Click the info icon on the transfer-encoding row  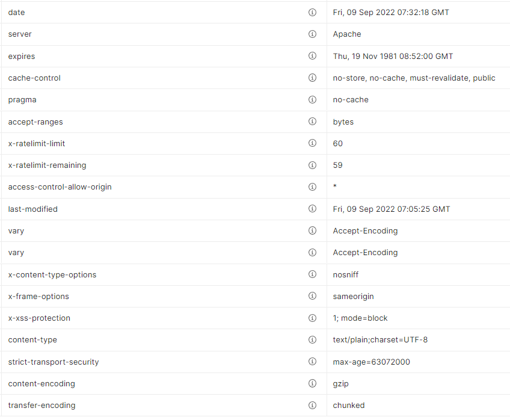(x=312, y=406)
